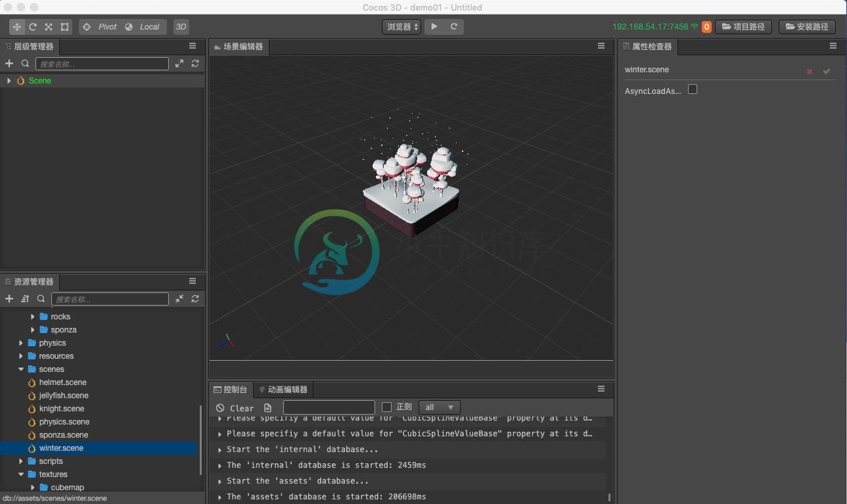
Task: Select the rotate transform tool
Action: coord(33,27)
